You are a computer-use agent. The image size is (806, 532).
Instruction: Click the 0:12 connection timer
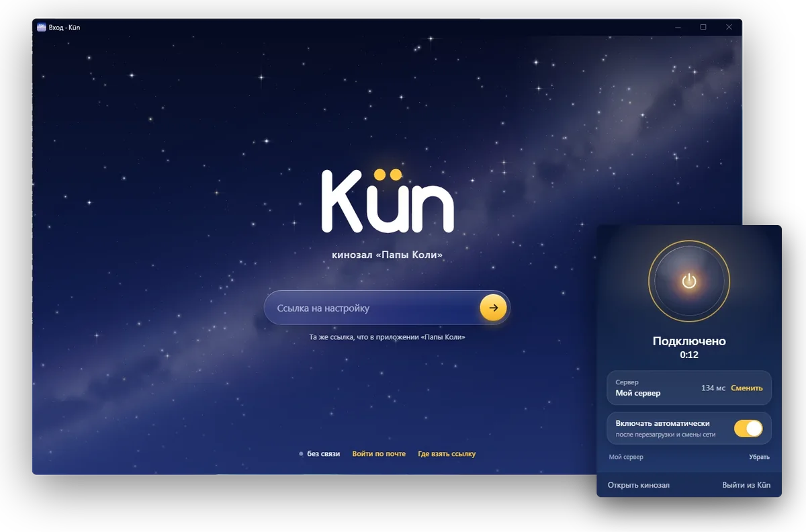click(x=689, y=355)
